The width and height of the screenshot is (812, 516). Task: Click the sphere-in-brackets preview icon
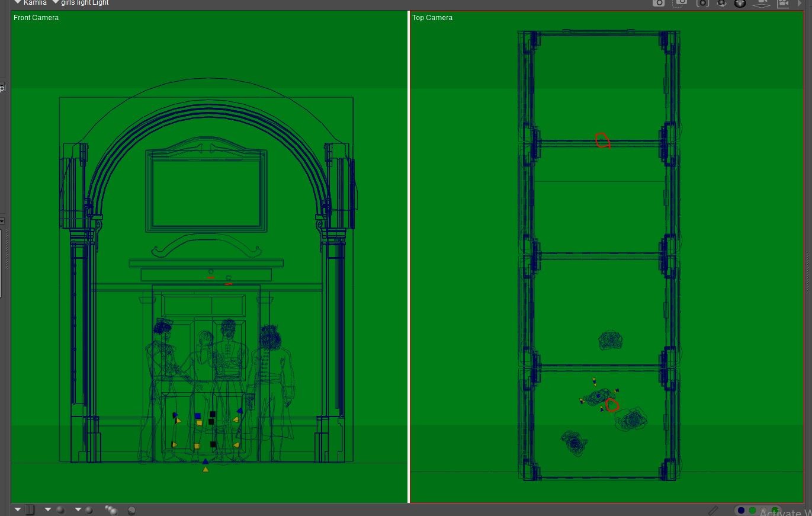tap(702, 3)
